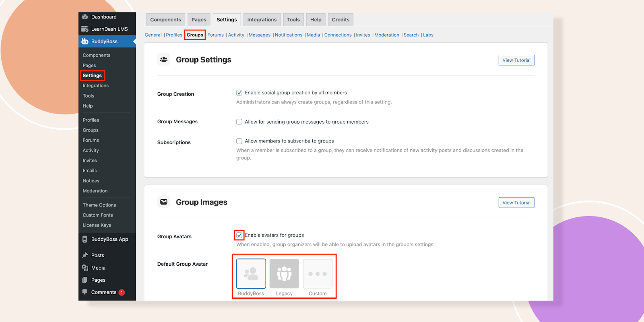Image resolution: width=644 pixels, height=322 pixels.
Task: Click the BuddyBoss App sidebar icon
Action: click(85, 239)
